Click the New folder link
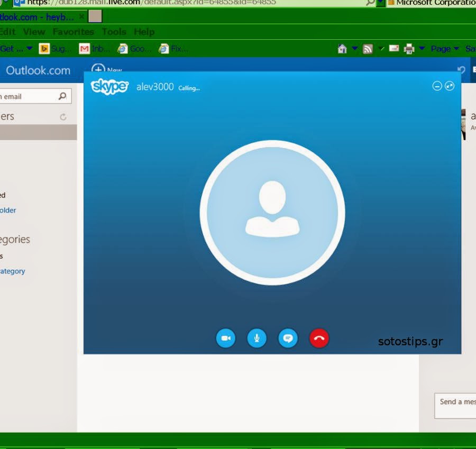The height and width of the screenshot is (449, 476). 8,210
